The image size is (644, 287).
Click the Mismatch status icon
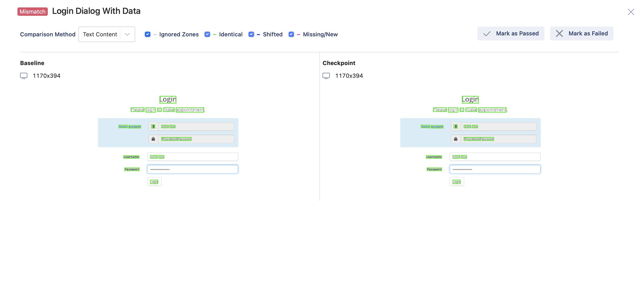click(32, 11)
